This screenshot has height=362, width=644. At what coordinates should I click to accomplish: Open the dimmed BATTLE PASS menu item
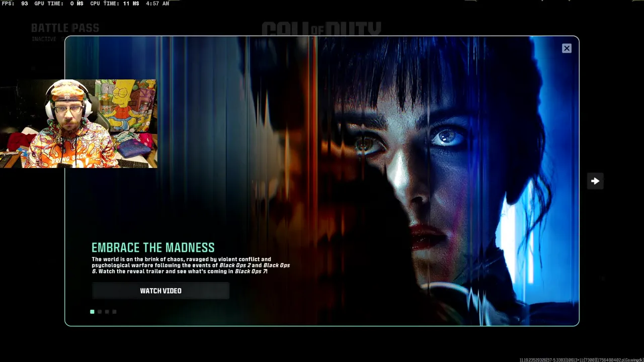tap(65, 28)
